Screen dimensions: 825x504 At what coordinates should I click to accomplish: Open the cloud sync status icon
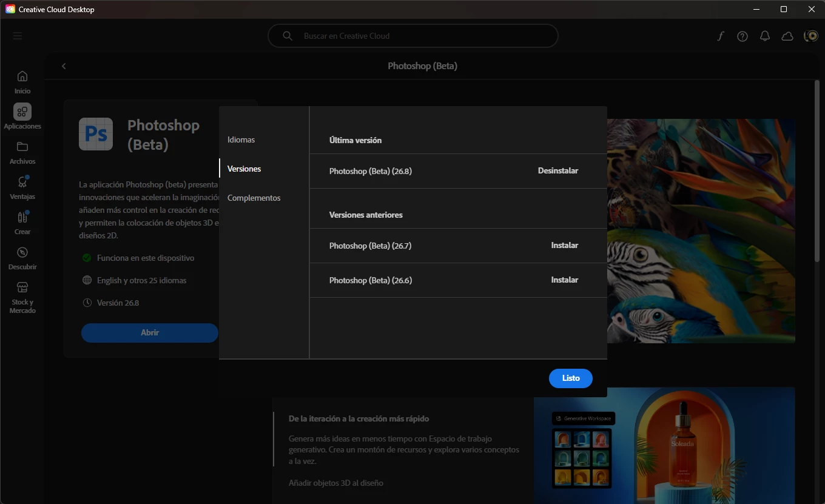tap(787, 36)
